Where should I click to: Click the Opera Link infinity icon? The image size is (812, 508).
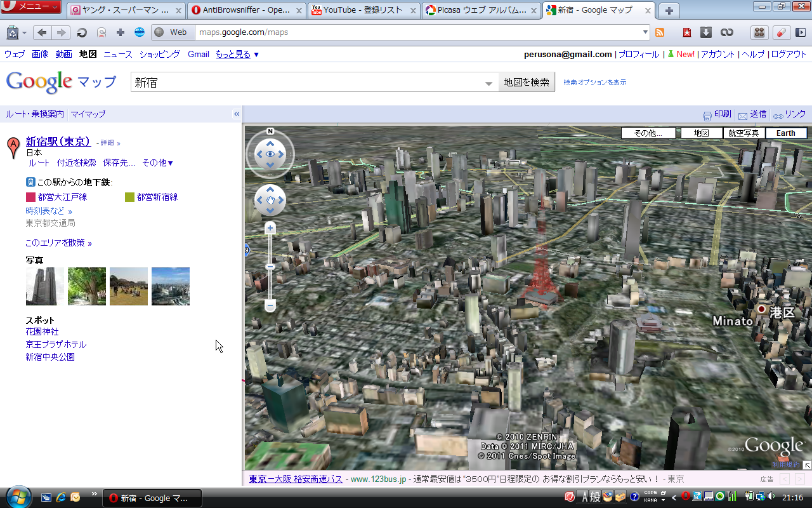coord(727,32)
